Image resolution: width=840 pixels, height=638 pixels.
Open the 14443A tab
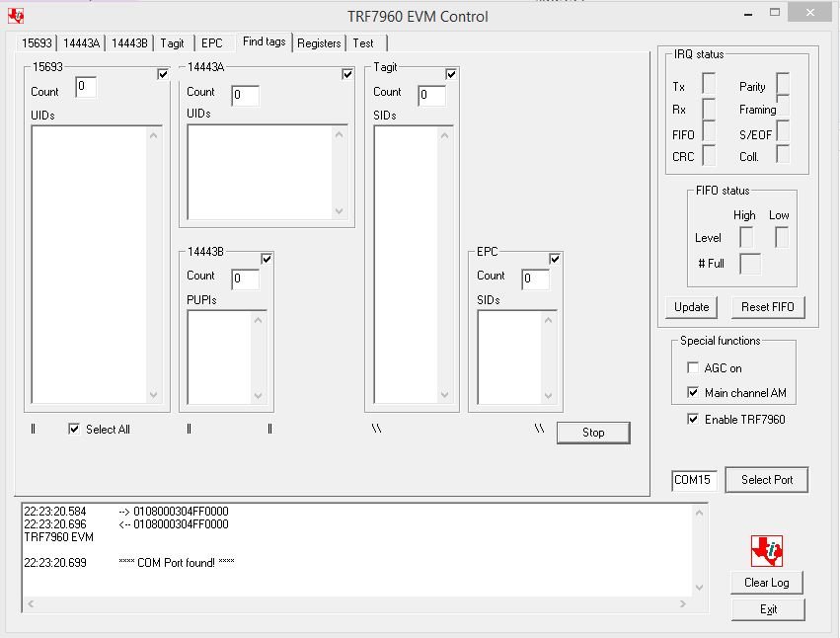(81, 42)
